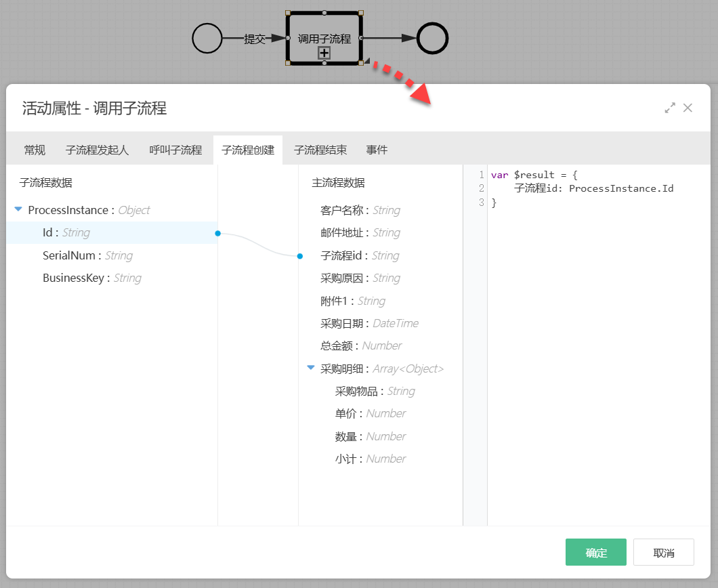Click the 确定 button
The image size is (718, 588).
click(x=595, y=552)
